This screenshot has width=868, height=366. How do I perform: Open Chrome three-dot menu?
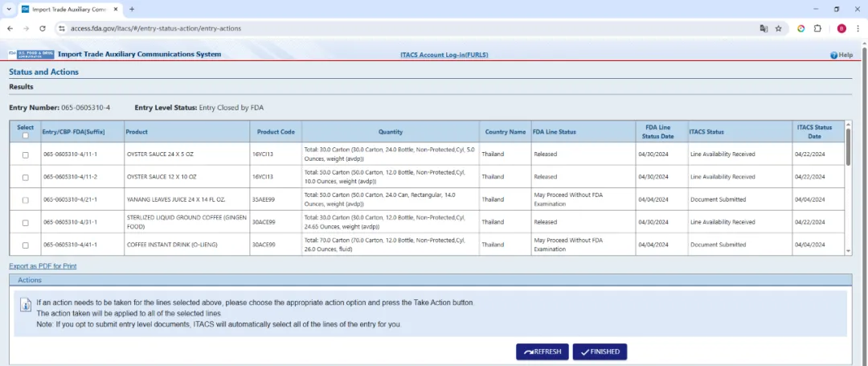[858, 28]
